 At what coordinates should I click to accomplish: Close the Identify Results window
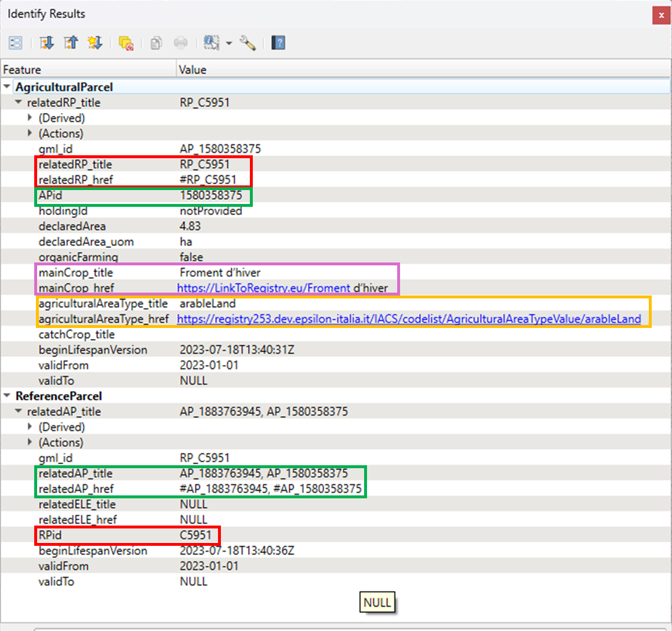(661, 16)
